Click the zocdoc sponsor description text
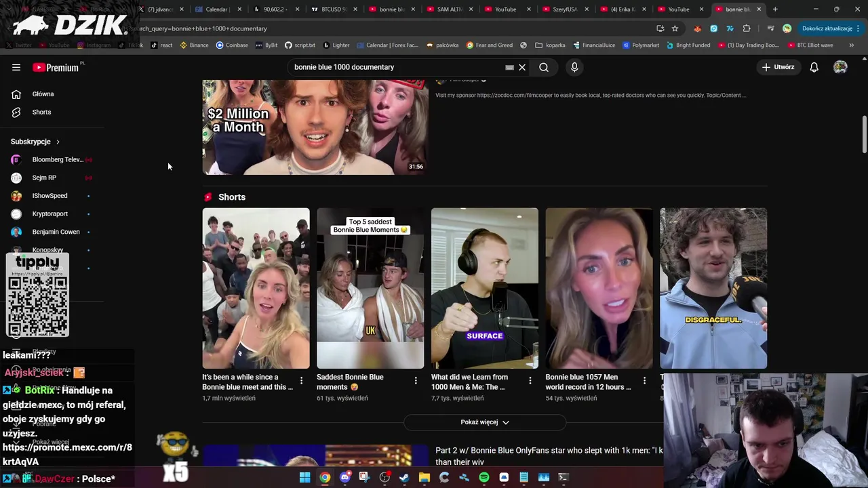 [591, 96]
